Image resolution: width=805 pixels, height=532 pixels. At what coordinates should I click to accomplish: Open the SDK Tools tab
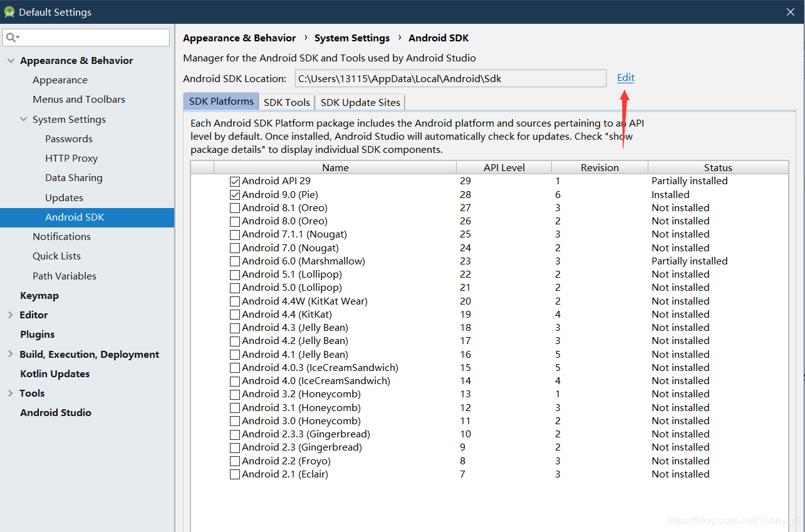[x=287, y=102]
